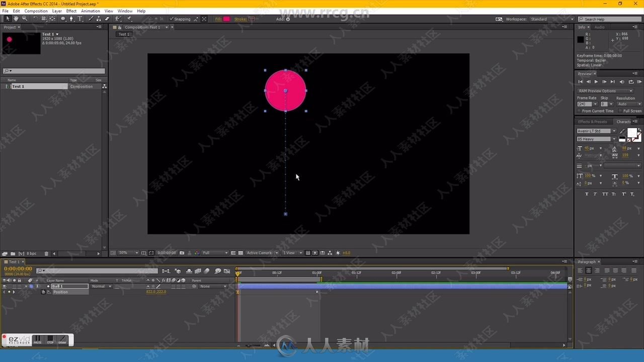The height and width of the screenshot is (362, 644).
Task: Open the timeline graph editor icon
Action: [227, 270]
